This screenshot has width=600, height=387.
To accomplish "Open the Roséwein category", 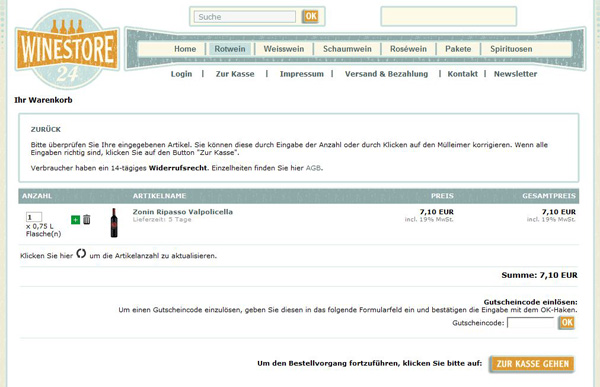I will [408, 49].
